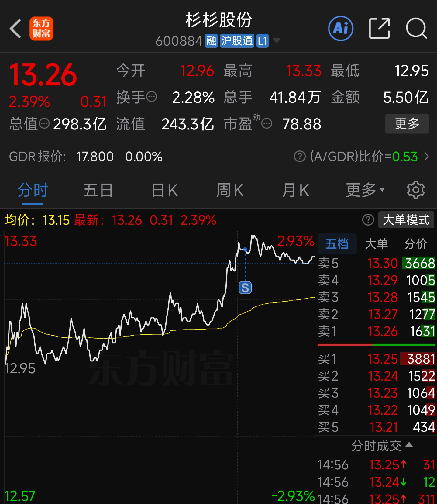Switch to the 周K tab
The height and width of the screenshot is (504, 437).
point(230,190)
